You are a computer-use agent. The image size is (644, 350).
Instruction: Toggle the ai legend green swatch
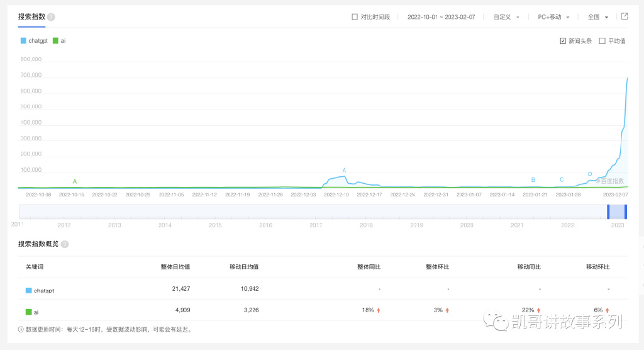(55, 41)
